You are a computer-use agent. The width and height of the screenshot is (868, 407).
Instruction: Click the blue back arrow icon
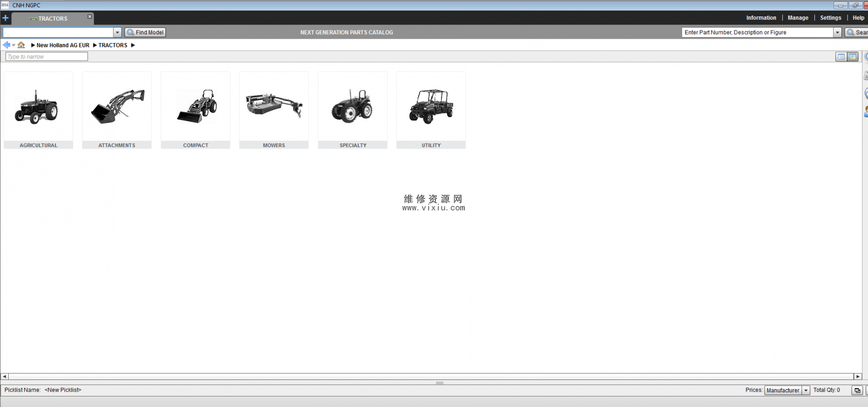6,45
